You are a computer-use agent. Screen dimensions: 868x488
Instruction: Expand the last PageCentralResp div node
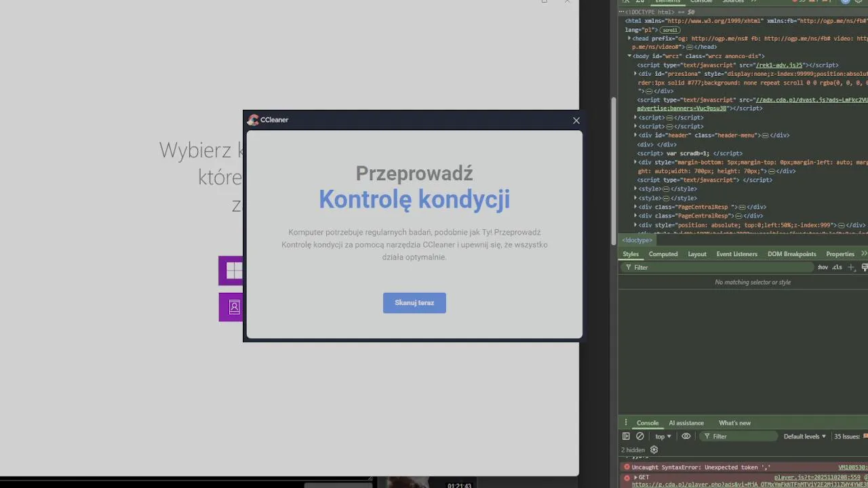tap(635, 216)
